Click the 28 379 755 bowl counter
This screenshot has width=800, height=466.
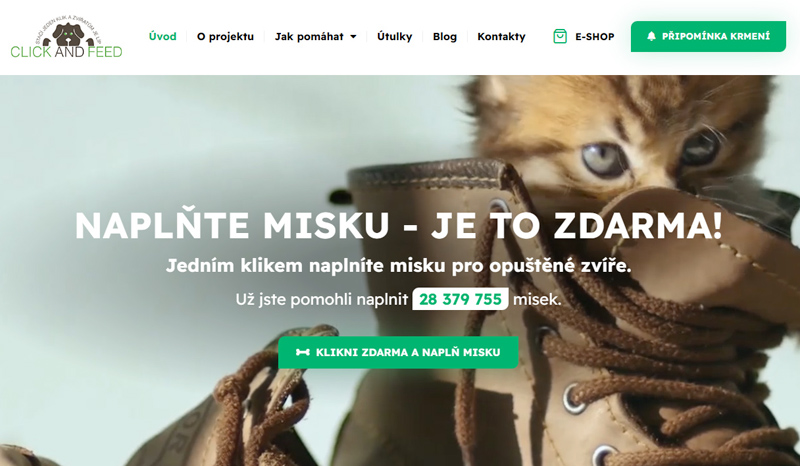click(460, 299)
